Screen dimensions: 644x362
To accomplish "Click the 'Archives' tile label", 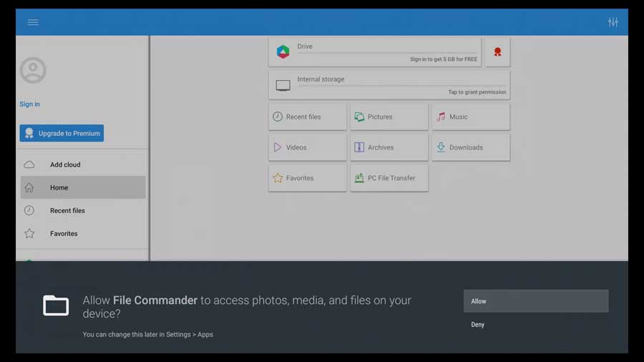I will tap(381, 147).
